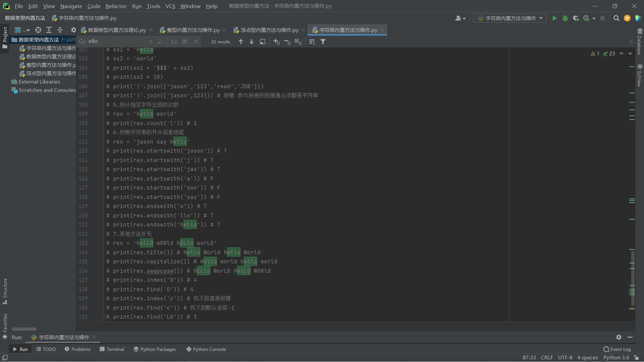The height and width of the screenshot is (362, 644).
Task: Toggle the Structure tool window
Action: [5, 291]
